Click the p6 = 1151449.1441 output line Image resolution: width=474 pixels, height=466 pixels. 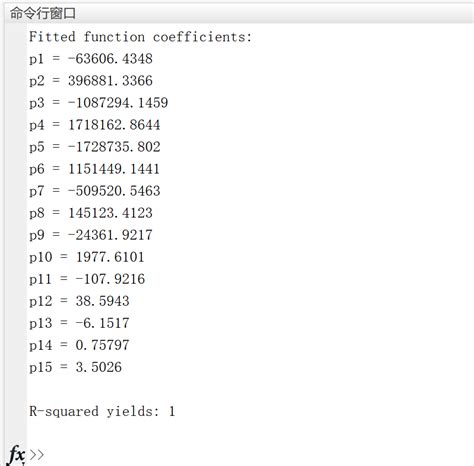pos(94,169)
